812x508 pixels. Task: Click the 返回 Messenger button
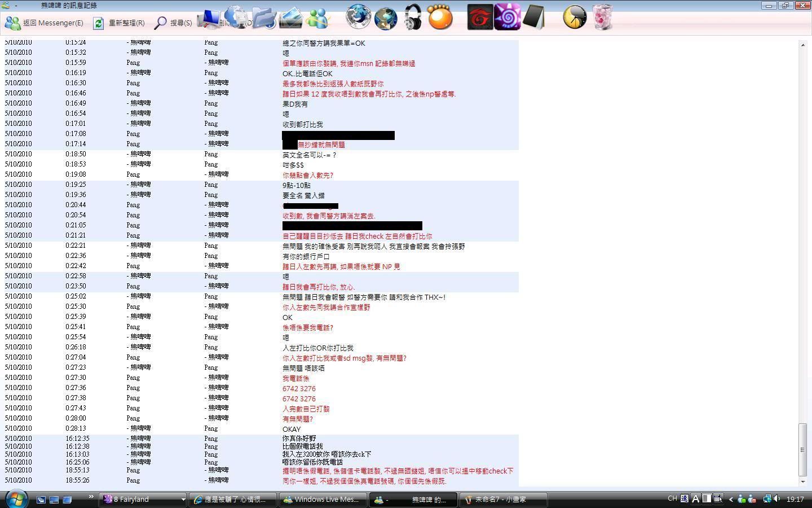click(x=44, y=23)
